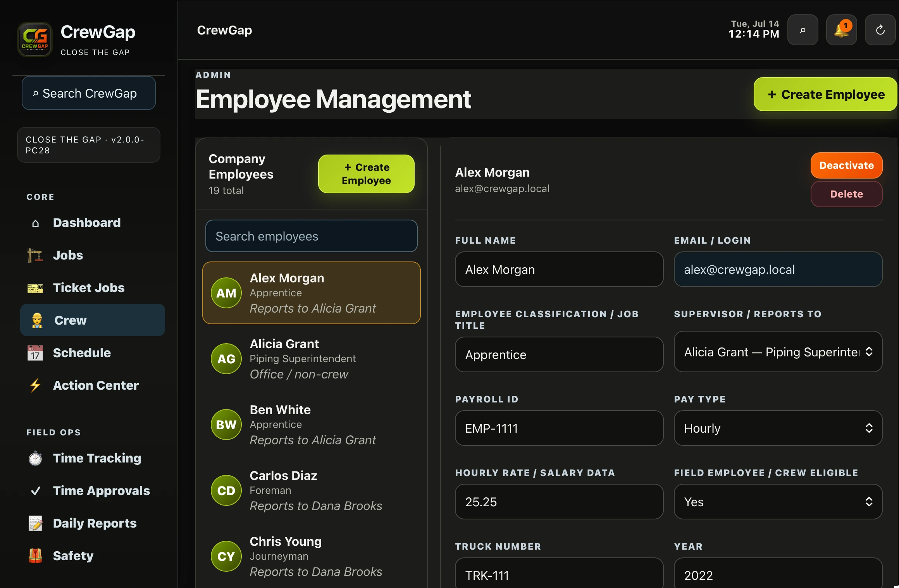The height and width of the screenshot is (588, 899).
Task: Click 'Office / non-crew' under Alicia Grant
Action: [299, 374]
